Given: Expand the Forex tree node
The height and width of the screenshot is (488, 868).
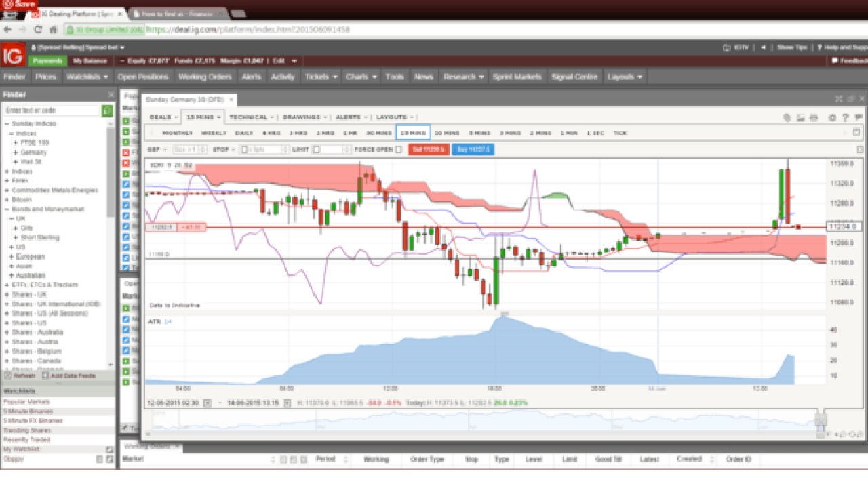Looking at the screenshot, I should pyautogui.click(x=7, y=181).
